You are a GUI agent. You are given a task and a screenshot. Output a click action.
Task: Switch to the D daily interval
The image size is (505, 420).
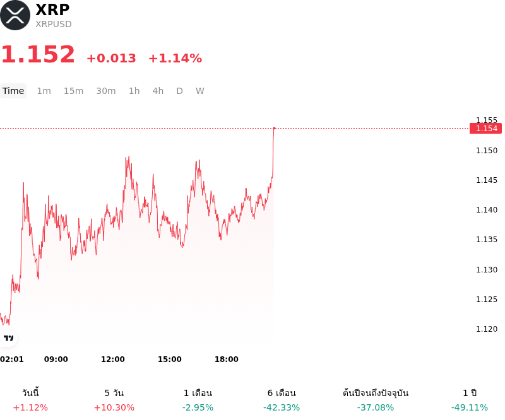tap(180, 91)
